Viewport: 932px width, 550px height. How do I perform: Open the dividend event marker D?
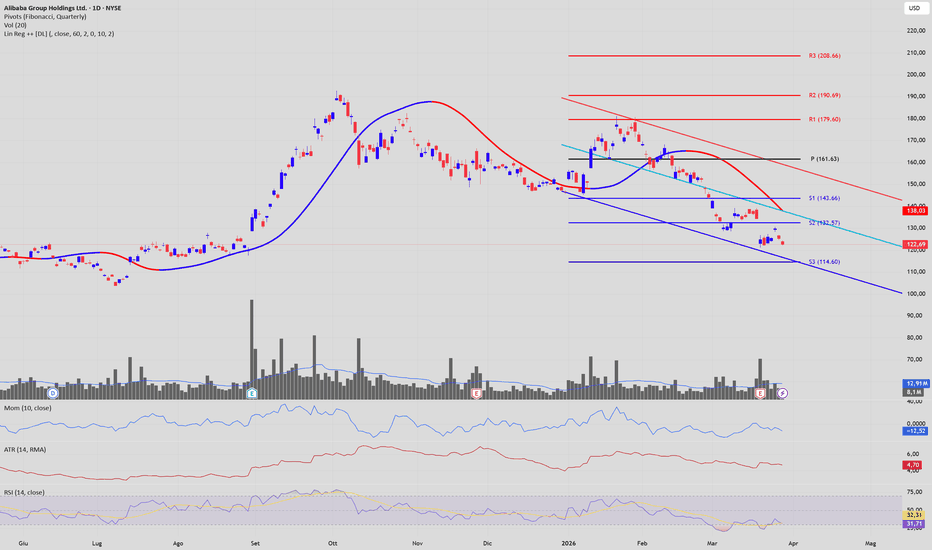click(x=53, y=393)
